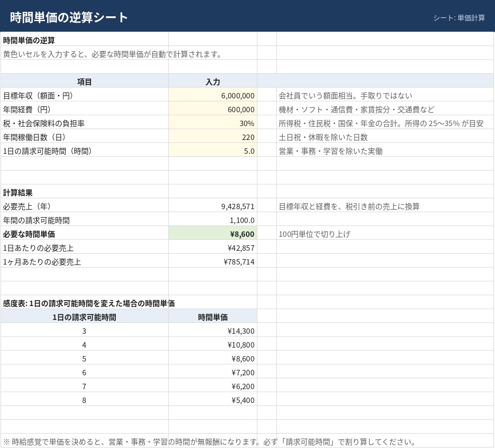Screen dimensions: 495x448
Task: Click the 時間単価 table header cell
Action: [x=213, y=316]
